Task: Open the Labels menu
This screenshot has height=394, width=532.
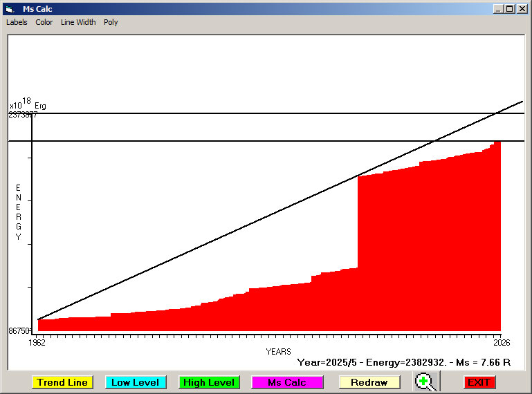Action: coord(17,22)
